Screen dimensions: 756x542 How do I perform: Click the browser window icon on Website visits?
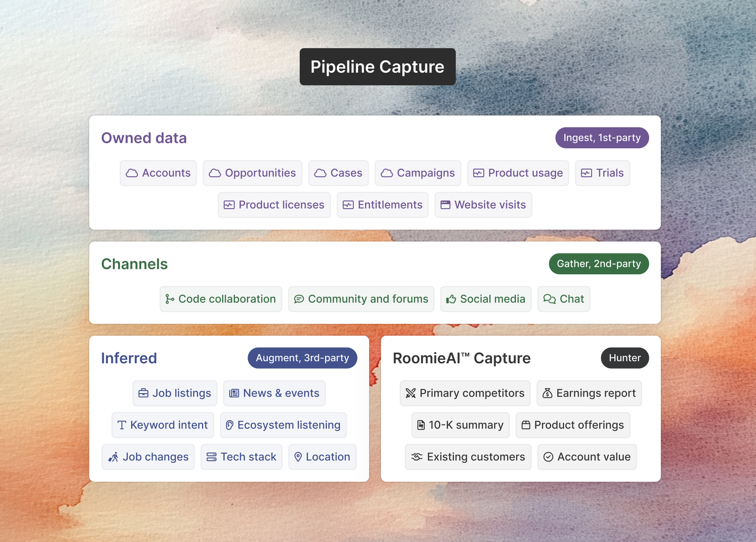pos(445,205)
